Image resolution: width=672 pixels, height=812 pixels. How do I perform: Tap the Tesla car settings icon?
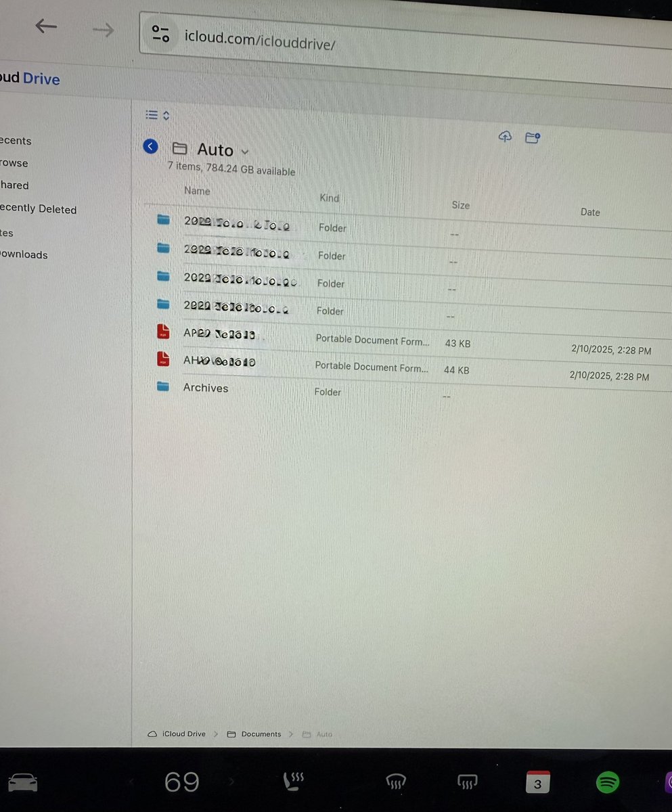pyautogui.click(x=24, y=782)
